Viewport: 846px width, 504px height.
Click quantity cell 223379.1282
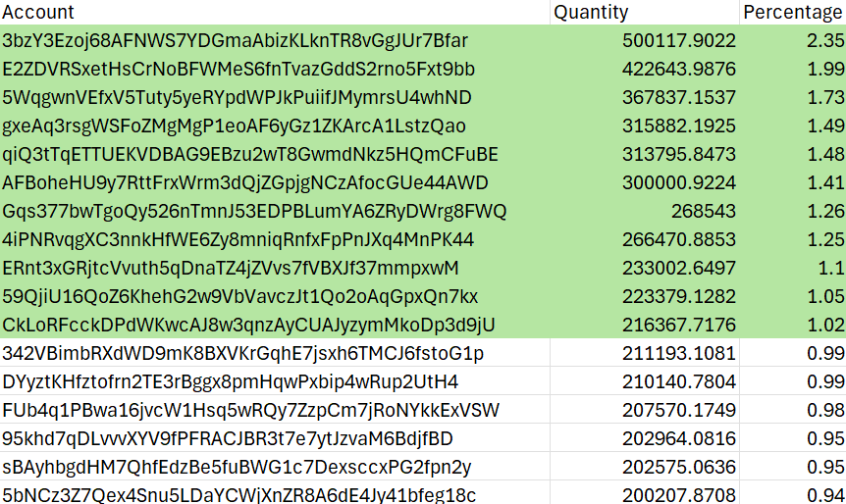(645, 296)
